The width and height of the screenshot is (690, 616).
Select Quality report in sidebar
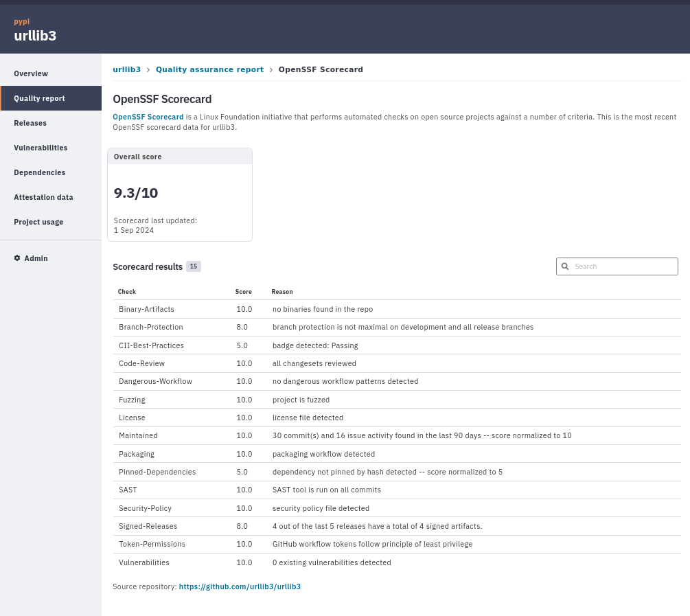[51, 98]
